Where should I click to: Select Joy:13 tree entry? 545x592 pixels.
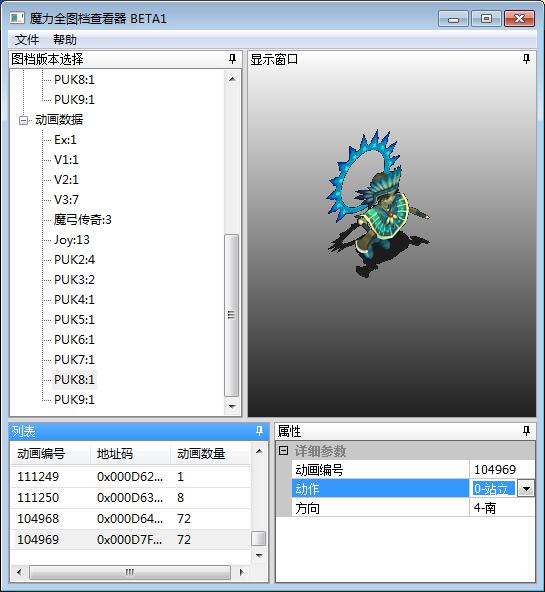(x=72, y=240)
